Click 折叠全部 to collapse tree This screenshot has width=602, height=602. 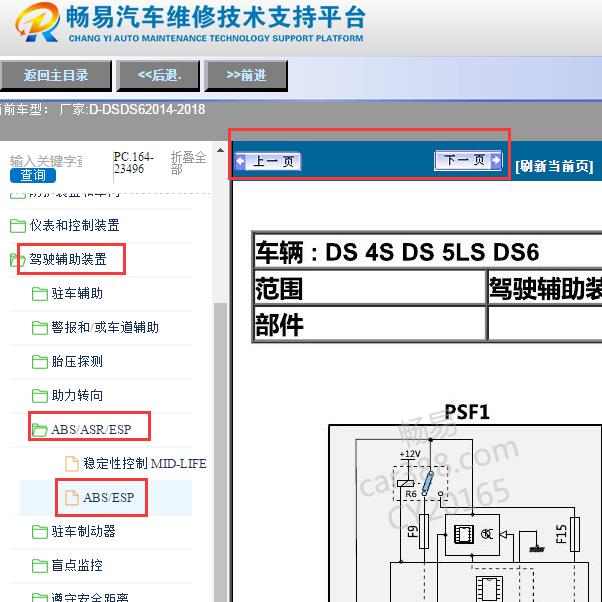tap(188, 163)
